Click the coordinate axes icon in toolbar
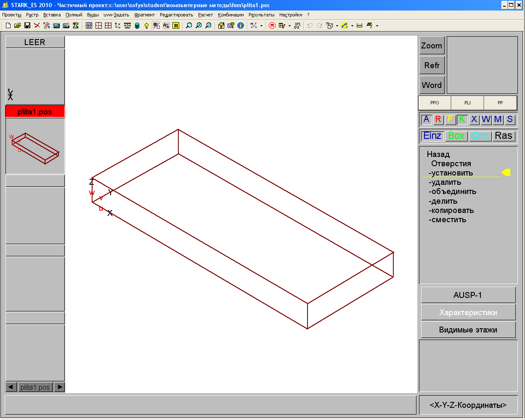The image size is (525, 420). [x=118, y=26]
